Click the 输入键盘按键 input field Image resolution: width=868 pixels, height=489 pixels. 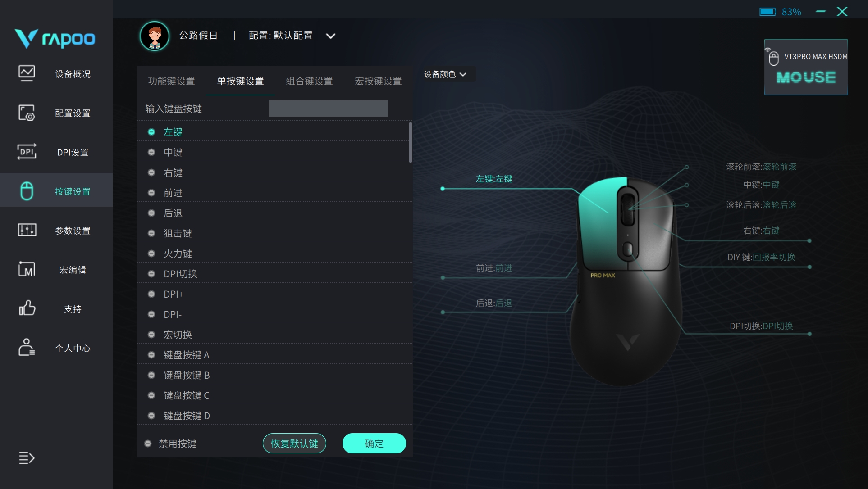click(x=328, y=109)
